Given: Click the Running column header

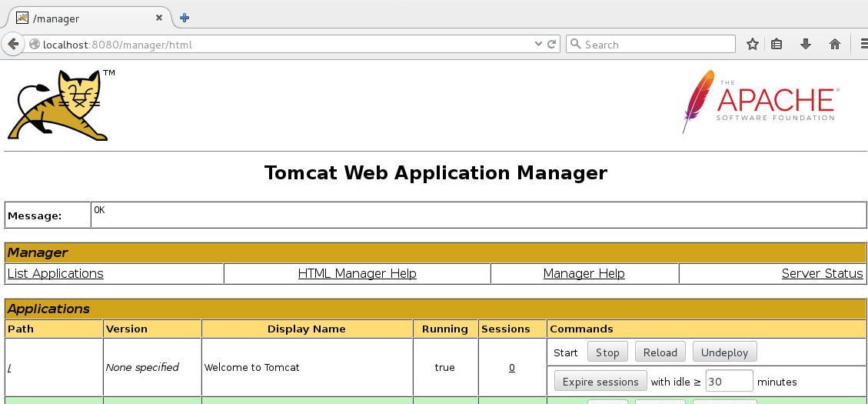Looking at the screenshot, I should (x=445, y=329).
